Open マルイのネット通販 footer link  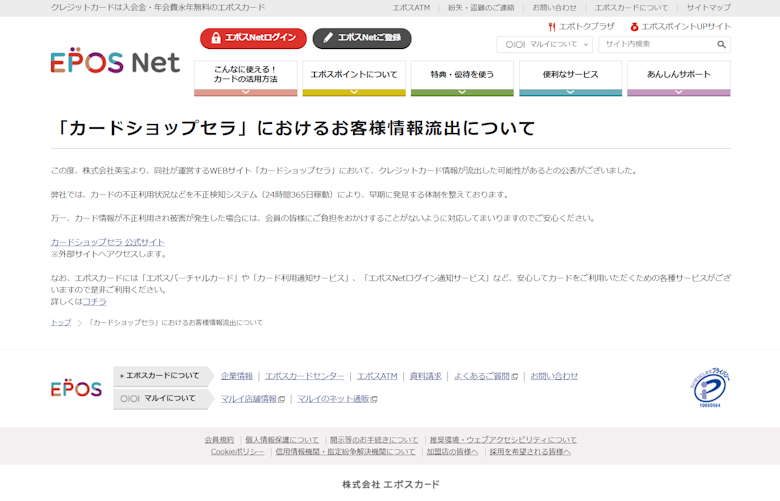(x=337, y=399)
